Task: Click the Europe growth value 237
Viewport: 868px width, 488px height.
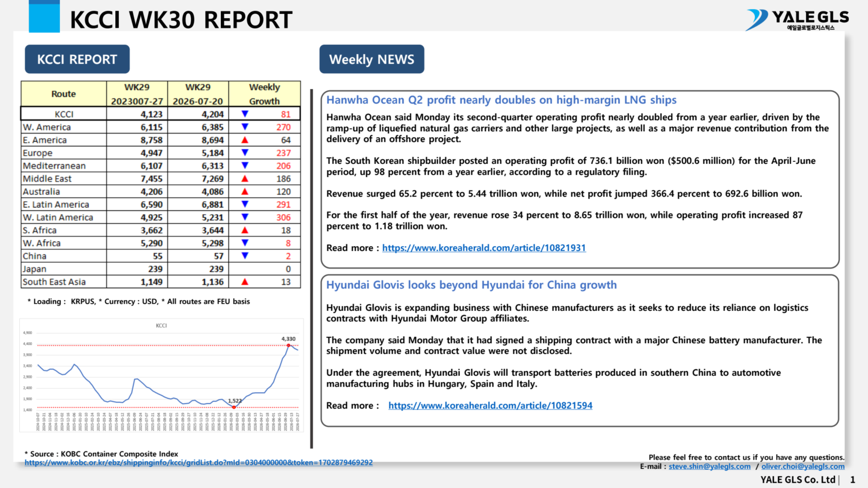Action: click(283, 153)
